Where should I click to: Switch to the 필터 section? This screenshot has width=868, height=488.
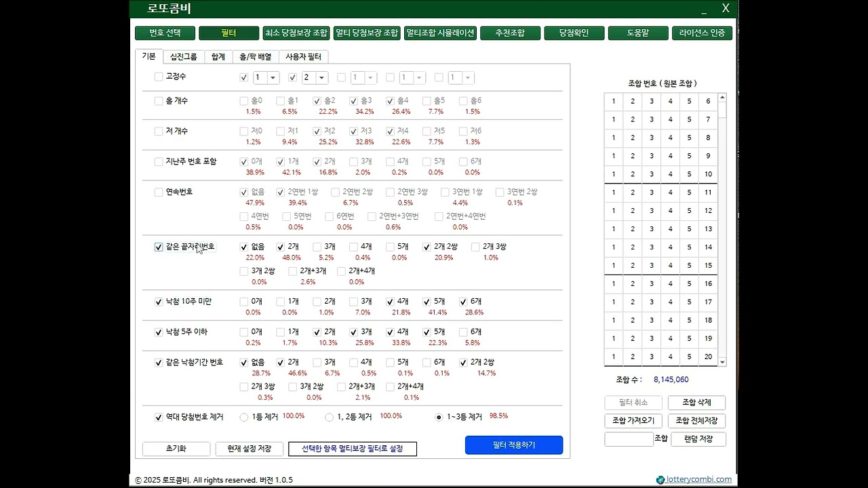point(229,33)
